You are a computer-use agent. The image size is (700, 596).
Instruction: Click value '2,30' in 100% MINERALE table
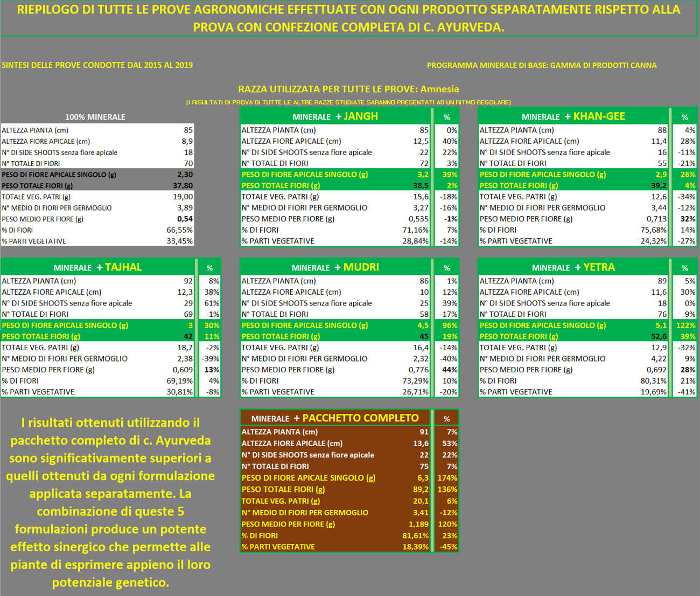point(185,175)
